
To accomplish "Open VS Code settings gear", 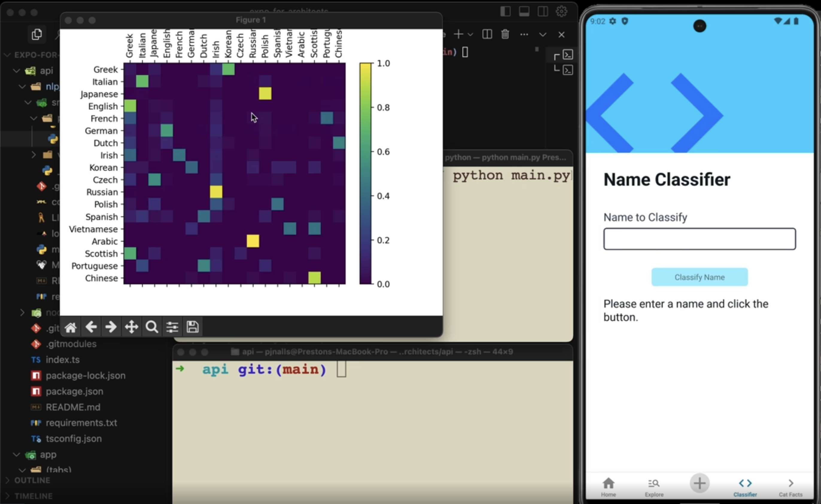I will point(562,11).
